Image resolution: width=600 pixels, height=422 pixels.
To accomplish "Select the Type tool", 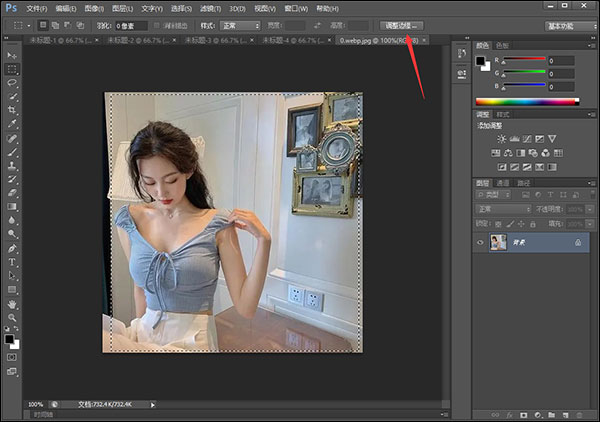I will (12, 261).
